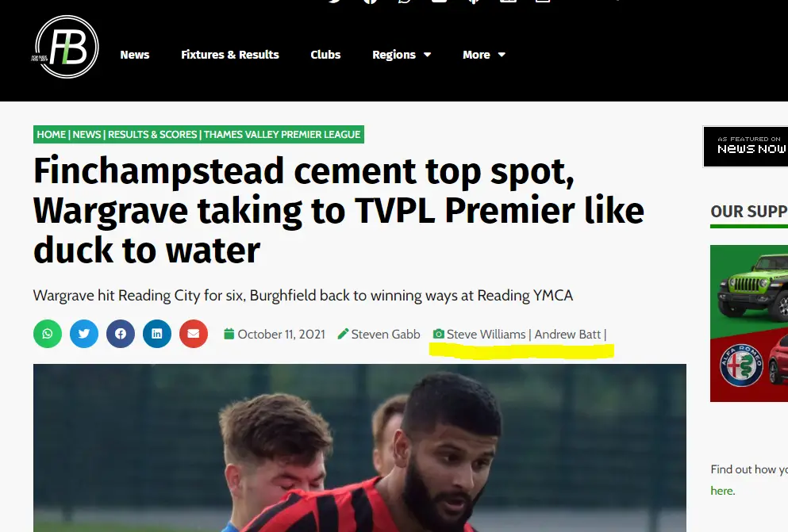Image resolution: width=788 pixels, height=532 pixels.
Task: Expand the More dropdown menu
Action: 484,55
